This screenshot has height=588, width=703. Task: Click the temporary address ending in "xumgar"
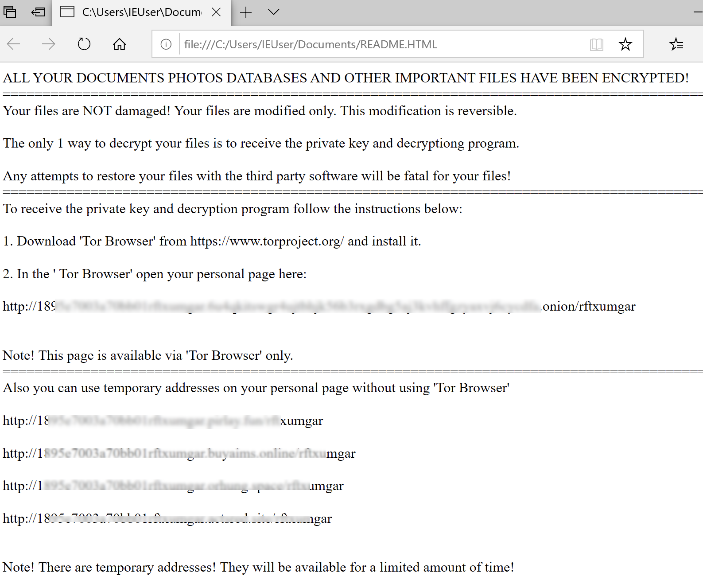click(x=163, y=421)
